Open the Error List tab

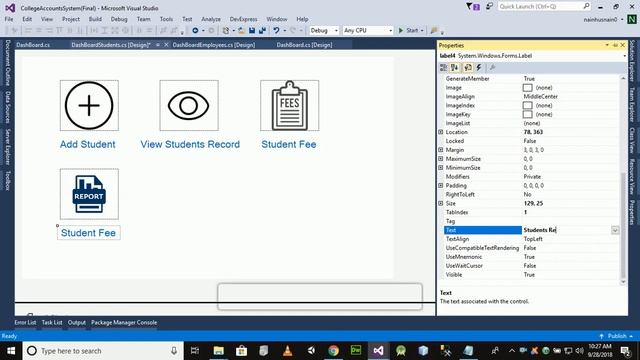[25, 322]
